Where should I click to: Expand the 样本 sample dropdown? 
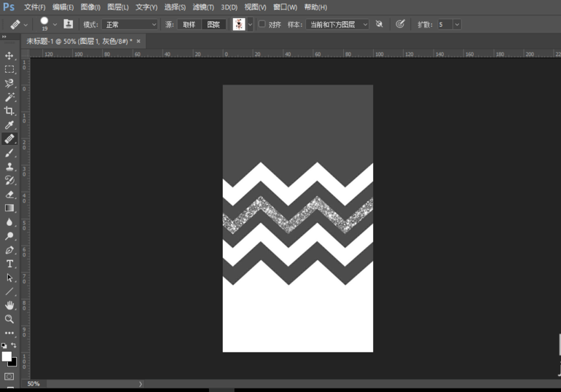tap(338, 24)
